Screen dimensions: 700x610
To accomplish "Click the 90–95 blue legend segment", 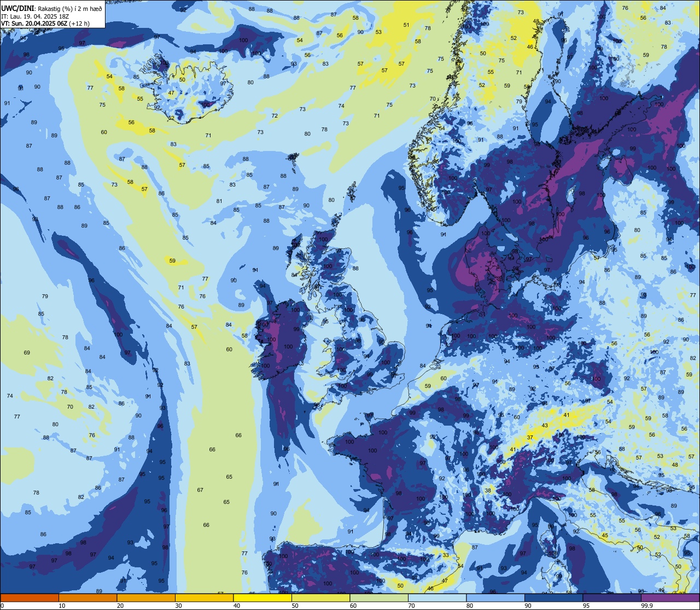I will click(x=553, y=598).
